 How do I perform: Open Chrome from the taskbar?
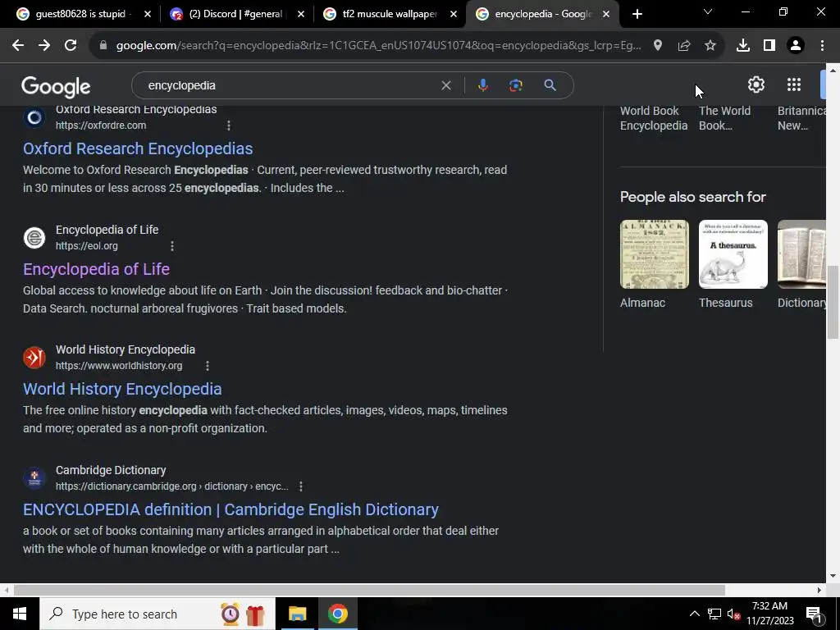(x=337, y=614)
